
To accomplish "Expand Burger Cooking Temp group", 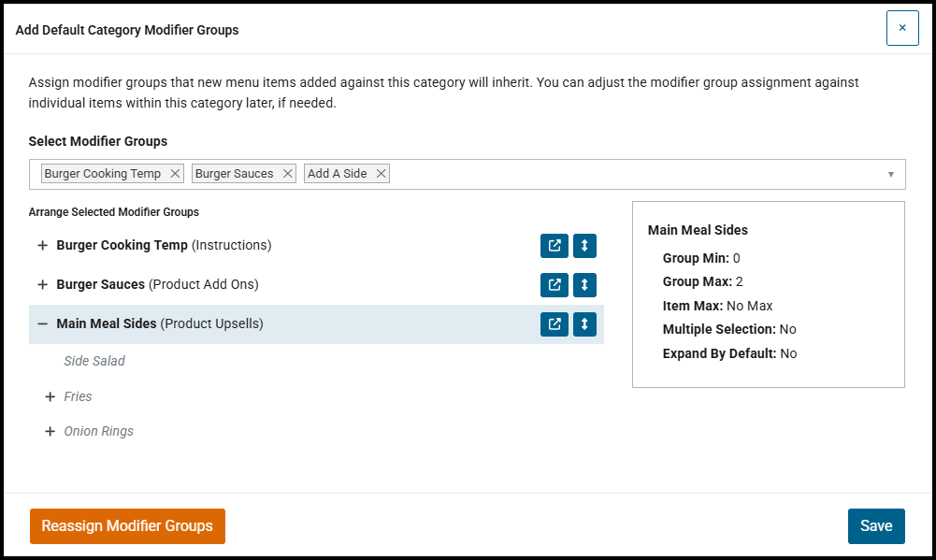I will (x=42, y=245).
